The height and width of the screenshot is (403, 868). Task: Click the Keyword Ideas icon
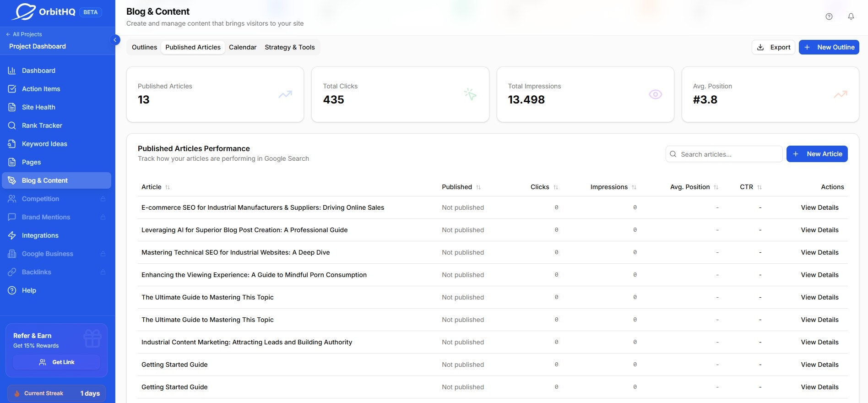click(x=12, y=144)
